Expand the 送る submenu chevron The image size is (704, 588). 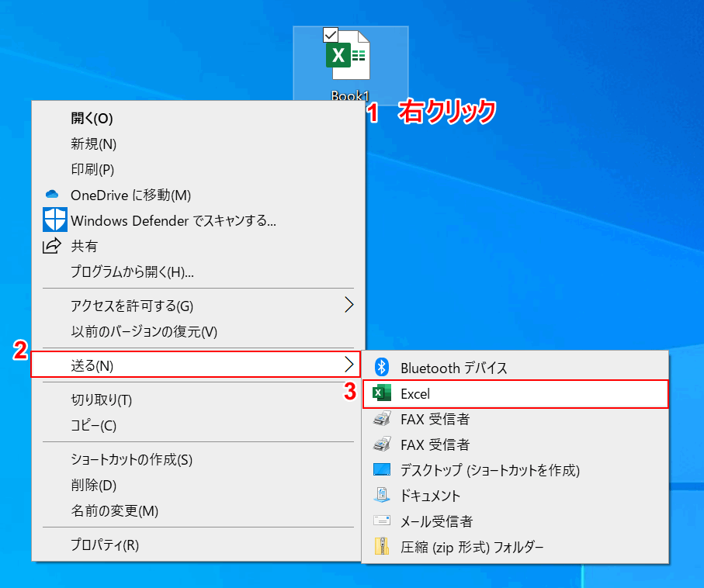349,365
